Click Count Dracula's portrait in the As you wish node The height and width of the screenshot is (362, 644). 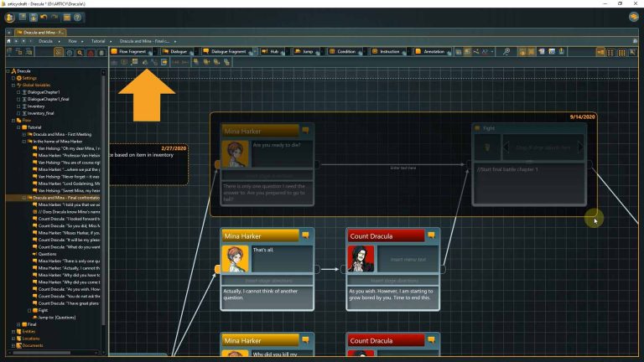pos(361,259)
